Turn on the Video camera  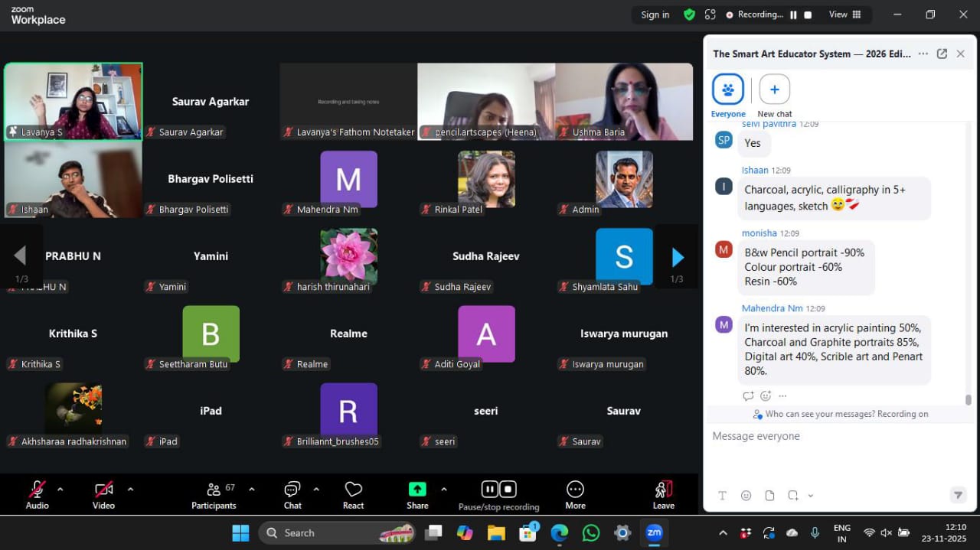[x=103, y=490]
